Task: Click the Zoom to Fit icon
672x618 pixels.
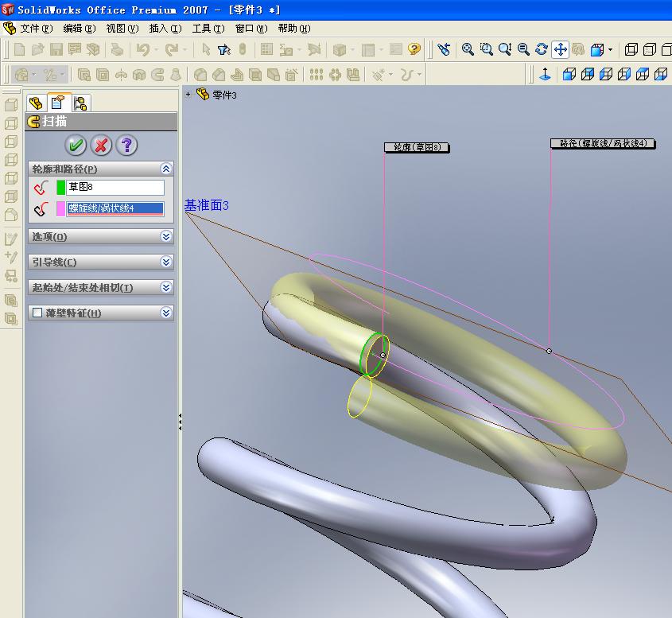Action: 468,49
